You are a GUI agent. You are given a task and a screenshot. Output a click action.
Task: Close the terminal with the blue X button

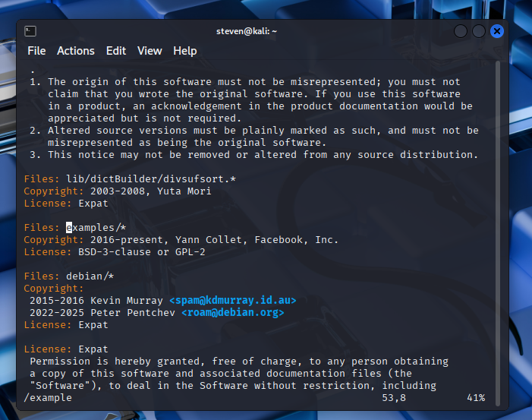click(x=497, y=31)
